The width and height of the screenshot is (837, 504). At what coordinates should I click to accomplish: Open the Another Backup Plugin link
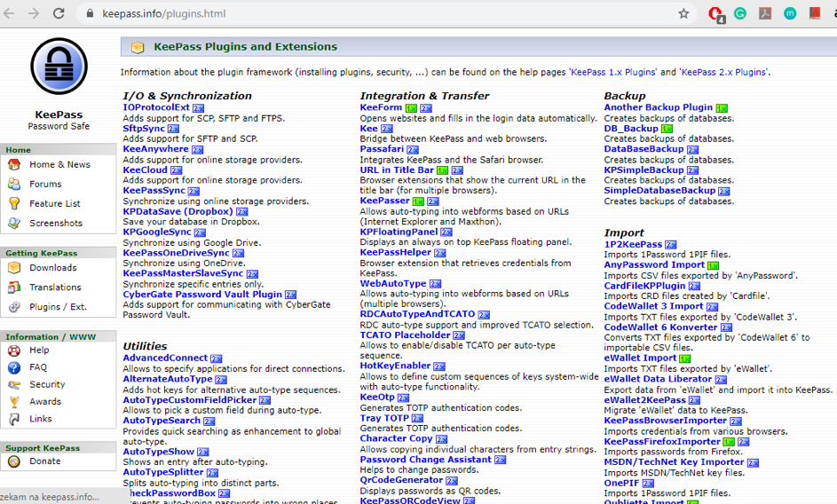point(659,107)
